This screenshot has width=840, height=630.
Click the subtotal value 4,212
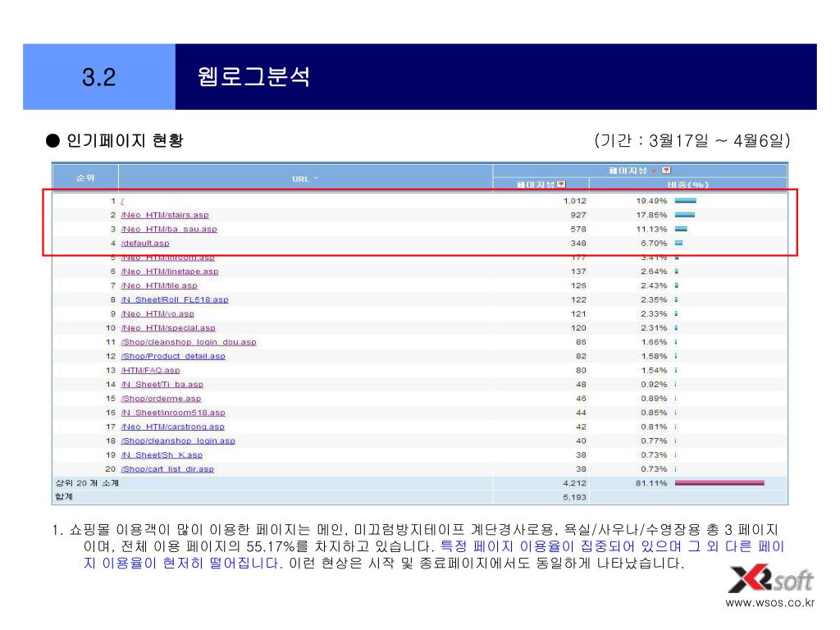pyautogui.click(x=574, y=483)
